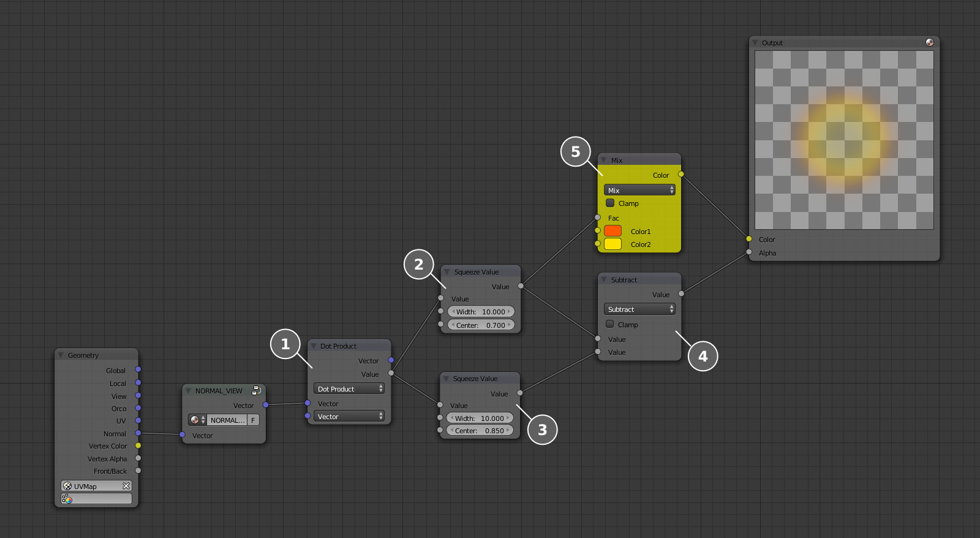
Task: Click the orange Color1 swatch
Action: [x=612, y=231]
